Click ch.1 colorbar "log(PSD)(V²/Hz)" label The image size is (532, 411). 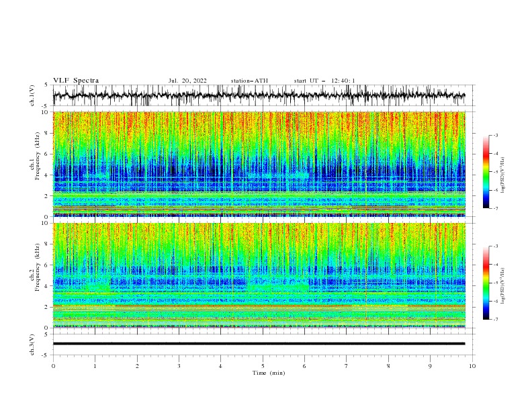pos(503,175)
